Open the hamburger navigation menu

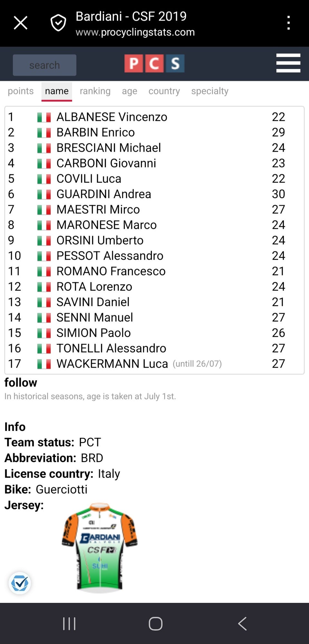coord(288,63)
